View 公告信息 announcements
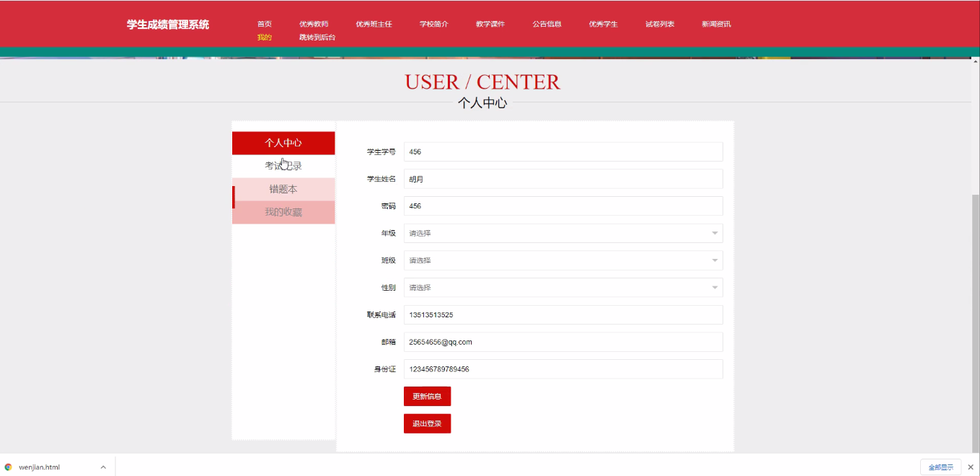This screenshot has height=476, width=980. click(x=547, y=23)
